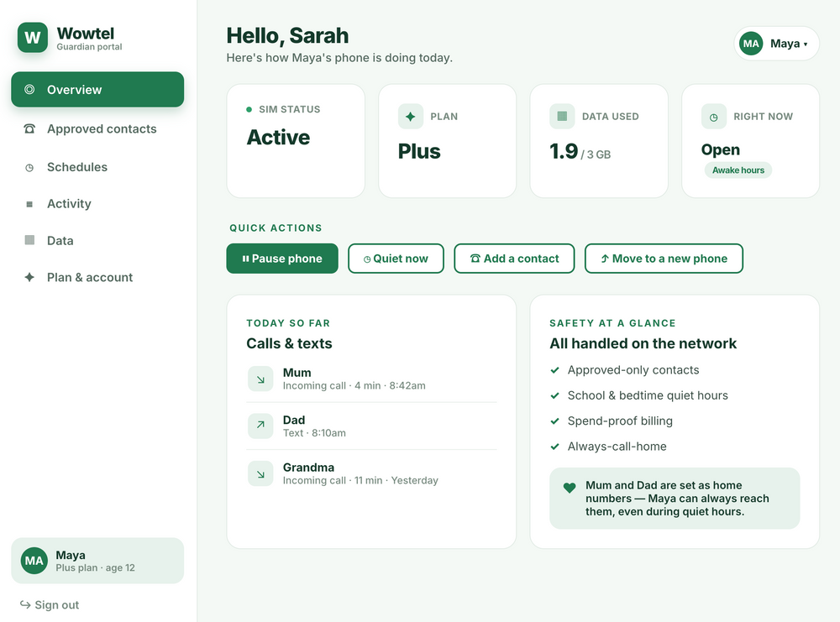This screenshot has width=840, height=622.
Task: Click the Sign out link
Action: point(50,605)
